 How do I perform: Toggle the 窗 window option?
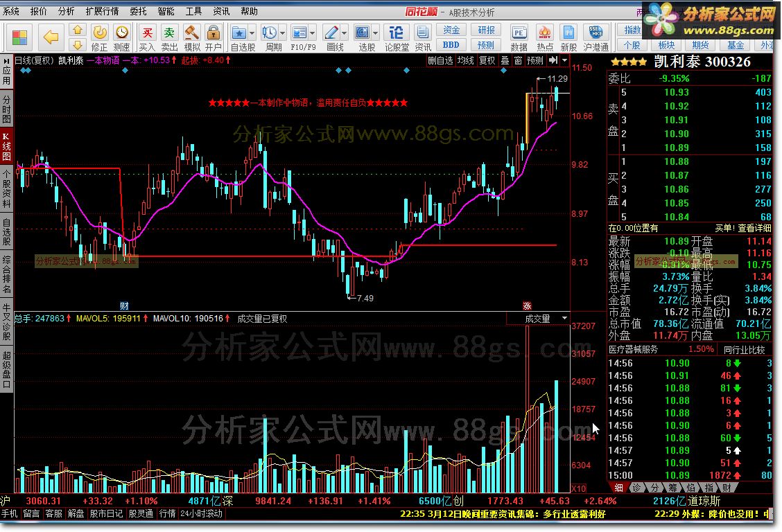(518, 60)
